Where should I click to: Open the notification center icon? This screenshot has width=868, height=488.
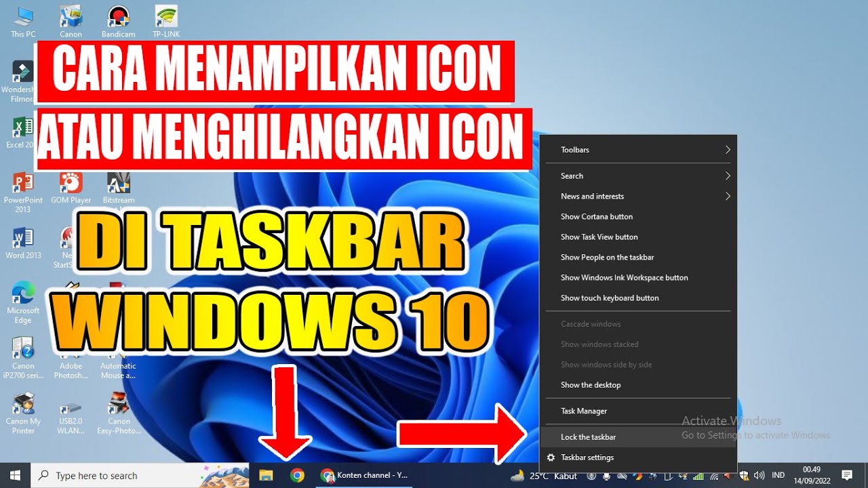(x=846, y=475)
